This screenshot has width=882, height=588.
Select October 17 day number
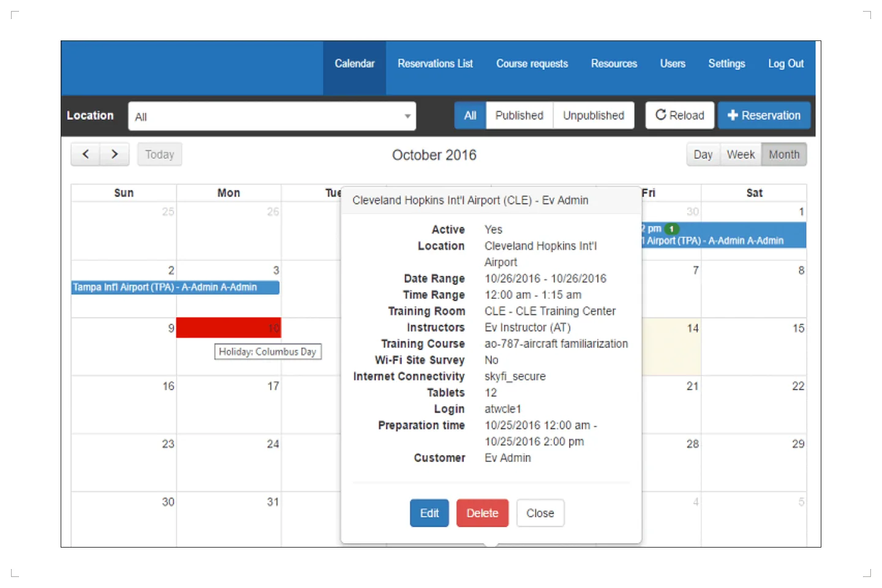coord(273,386)
